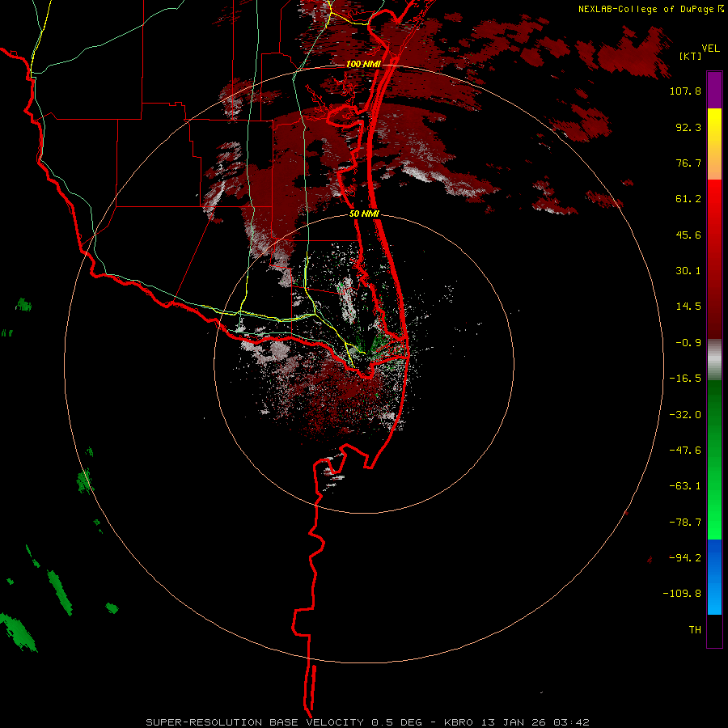Click the bright green segment of color bar
This screenshot has width=728, height=728.
click(x=714, y=459)
